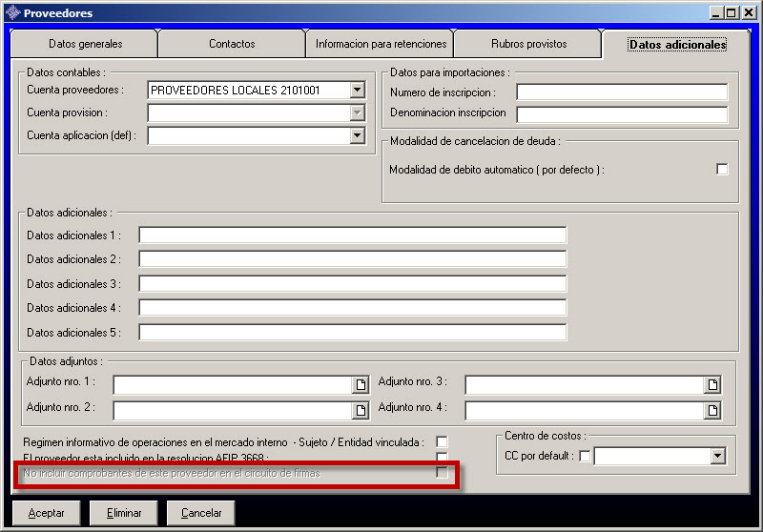Click the Eliminar button
763x532 pixels.
point(123,513)
